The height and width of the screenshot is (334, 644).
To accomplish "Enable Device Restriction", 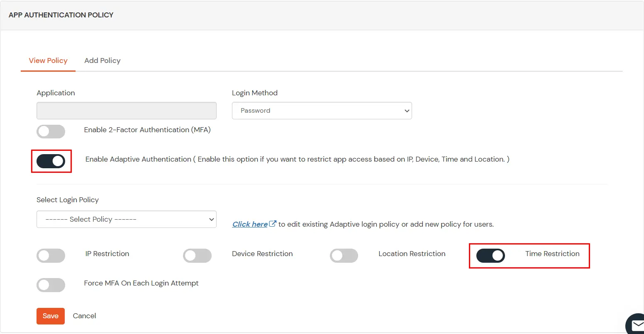I will point(198,256).
